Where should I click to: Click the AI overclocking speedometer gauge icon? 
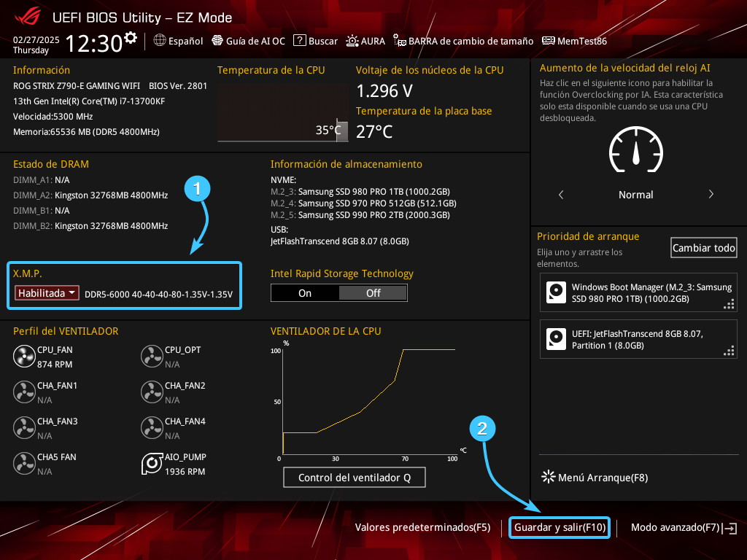tap(636, 149)
